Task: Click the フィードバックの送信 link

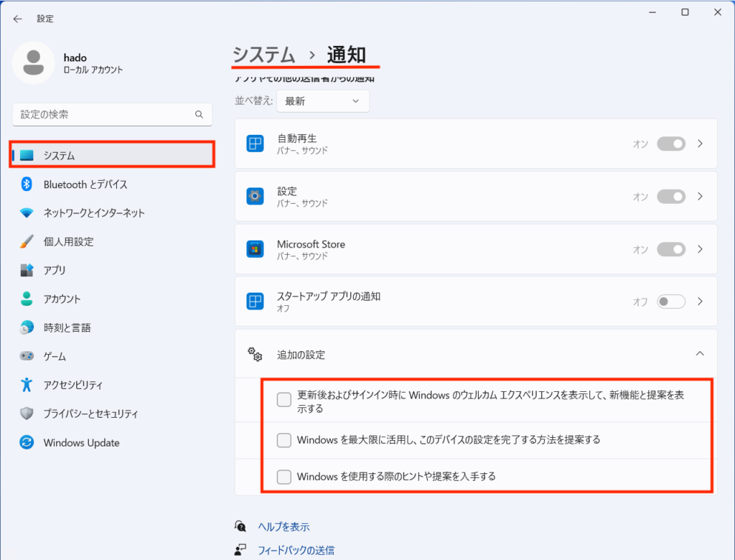Action: (296, 551)
